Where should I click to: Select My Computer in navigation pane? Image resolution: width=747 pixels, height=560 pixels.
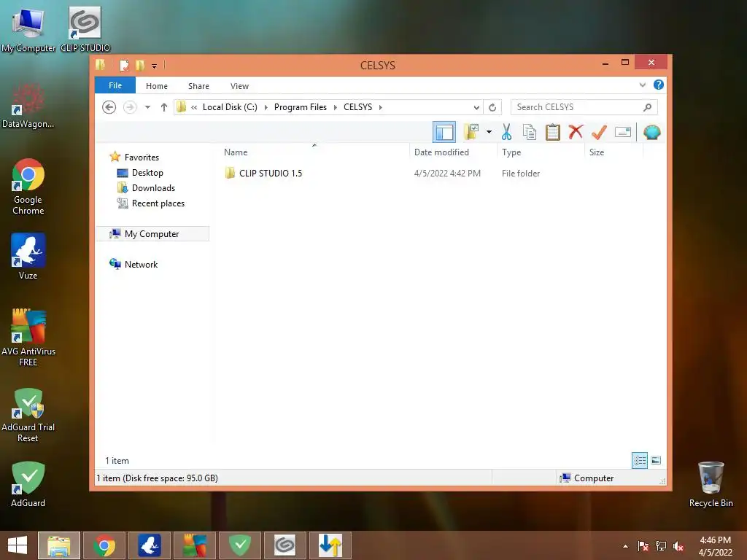[152, 234]
